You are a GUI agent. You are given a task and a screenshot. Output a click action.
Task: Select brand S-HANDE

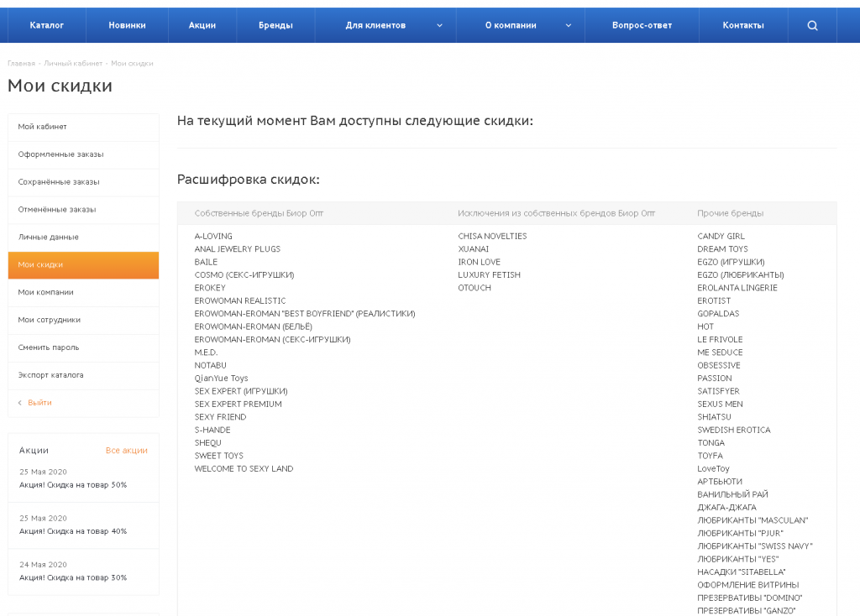point(212,431)
